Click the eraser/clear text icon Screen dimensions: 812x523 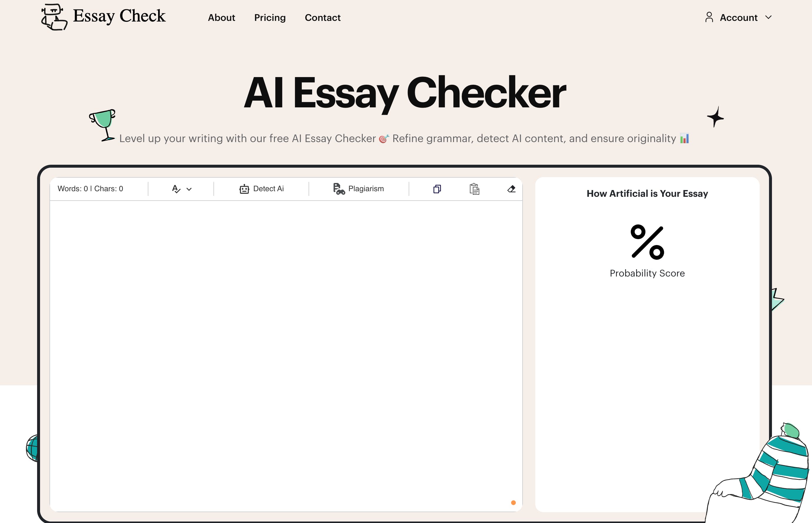coord(511,189)
